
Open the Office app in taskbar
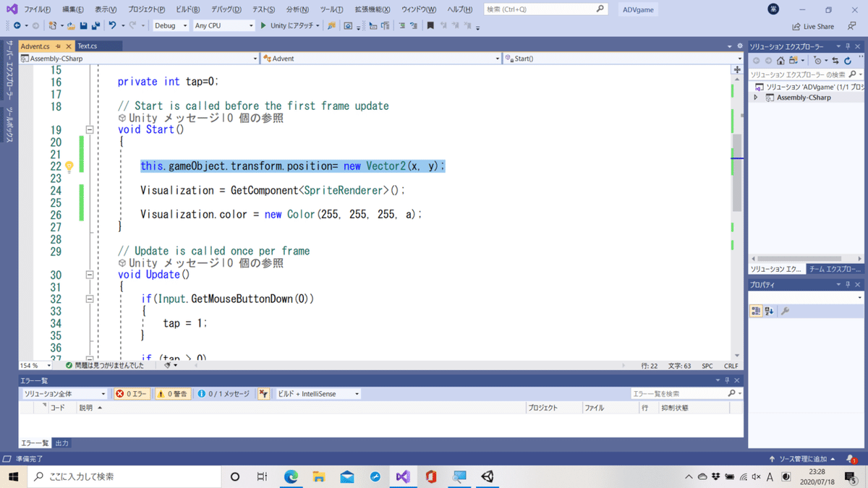pyautogui.click(x=431, y=476)
